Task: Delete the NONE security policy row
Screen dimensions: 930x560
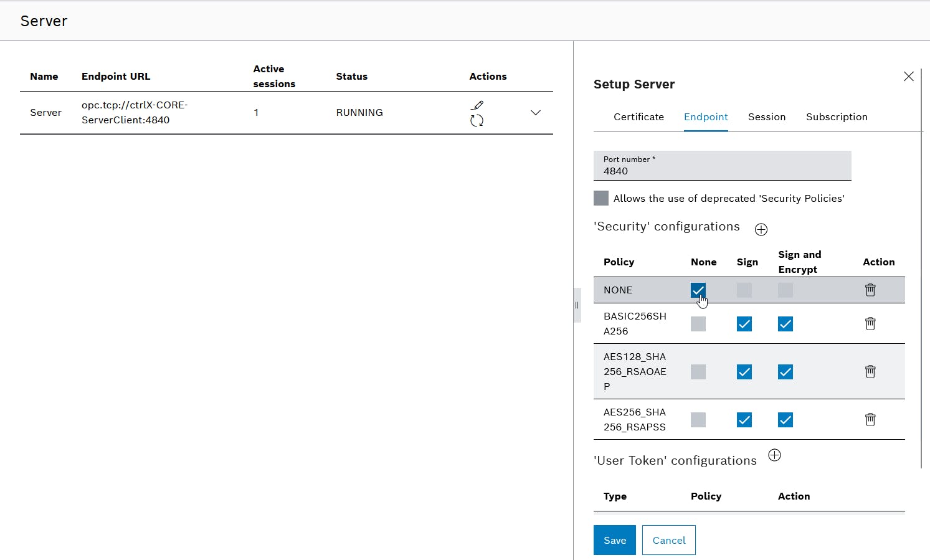Action: [x=870, y=290]
